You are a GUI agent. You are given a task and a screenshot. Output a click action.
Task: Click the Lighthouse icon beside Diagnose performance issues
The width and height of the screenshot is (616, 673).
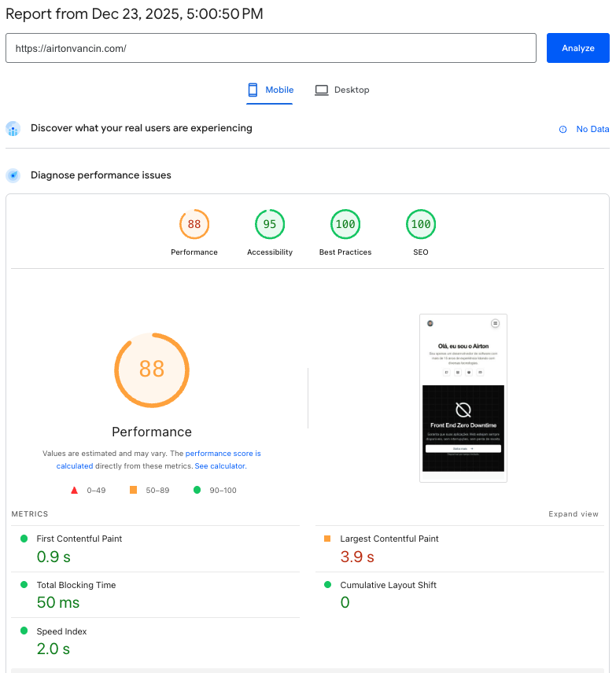tap(13, 175)
